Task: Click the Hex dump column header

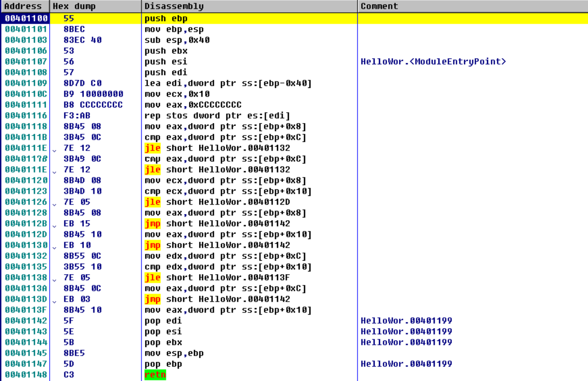Action: (73, 6)
